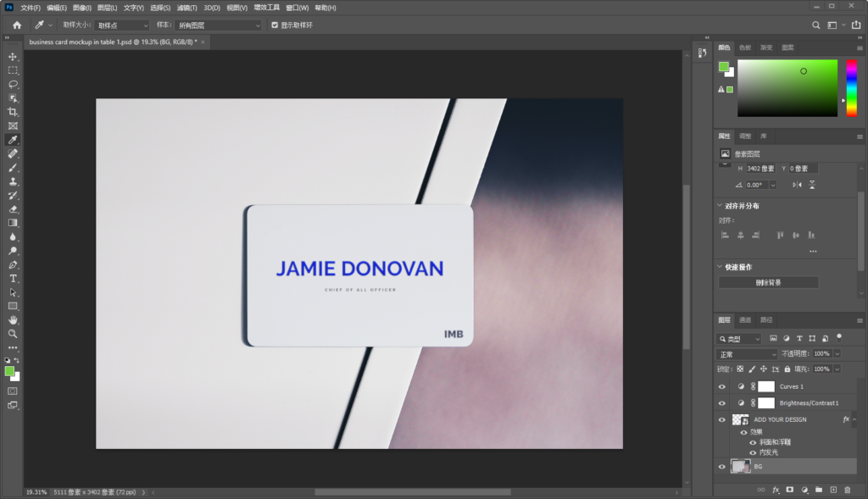
Task: Select the Brush tool
Action: point(13,168)
